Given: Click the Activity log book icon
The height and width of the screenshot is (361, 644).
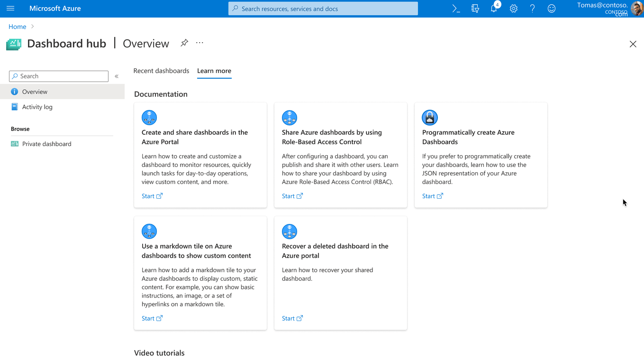Looking at the screenshot, I should 16,107.
